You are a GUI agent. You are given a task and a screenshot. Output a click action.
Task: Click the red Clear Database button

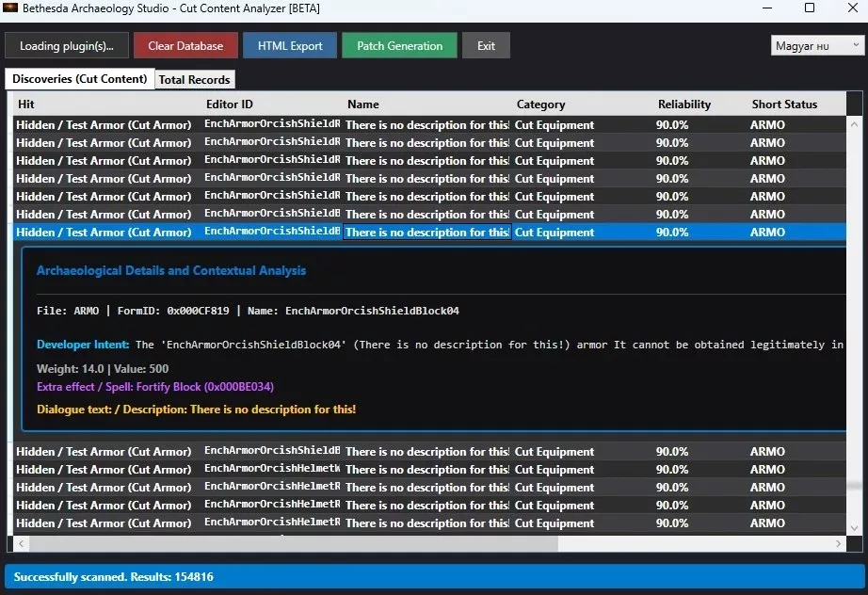(185, 46)
